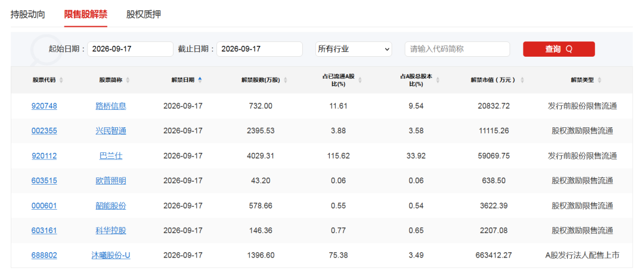Image resolution: width=644 pixels, height=273 pixels.
Task: Select 欧普照明 unlock value 638.50
Action: click(494, 180)
